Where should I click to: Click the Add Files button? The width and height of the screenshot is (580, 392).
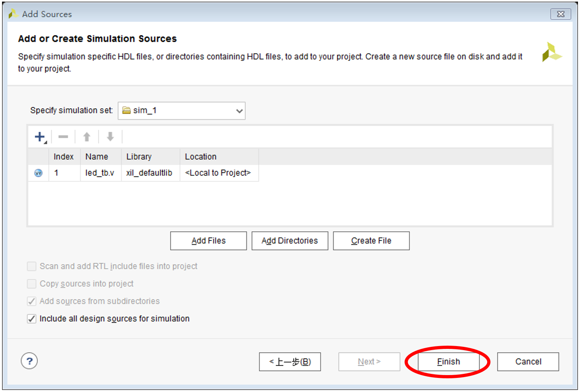(x=209, y=241)
